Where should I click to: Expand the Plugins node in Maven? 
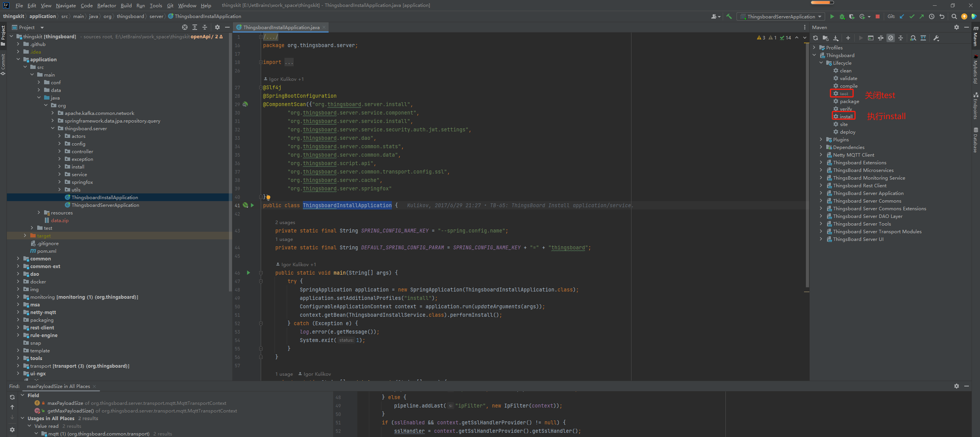pyautogui.click(x=821, y=139)
